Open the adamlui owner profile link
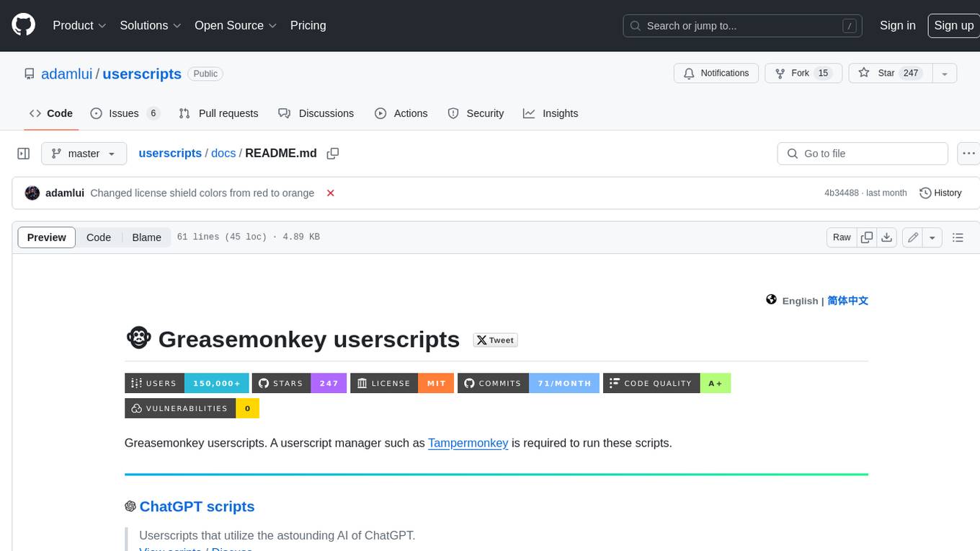The width and height of the screenshot is (980, 551). pos(67,74)
